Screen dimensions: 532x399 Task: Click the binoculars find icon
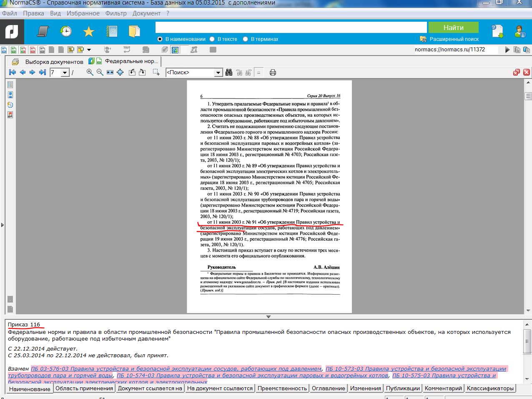(x=229, y=73)
